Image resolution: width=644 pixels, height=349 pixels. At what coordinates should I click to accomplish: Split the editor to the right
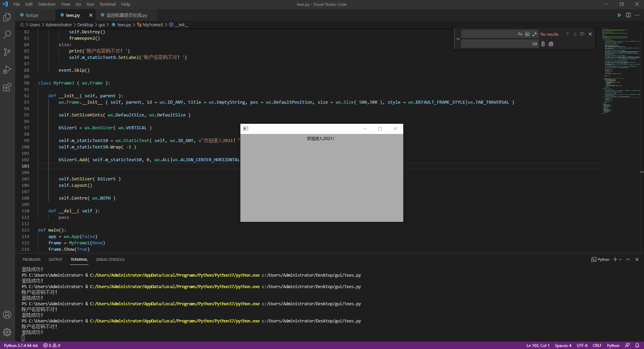click(628, 15)
